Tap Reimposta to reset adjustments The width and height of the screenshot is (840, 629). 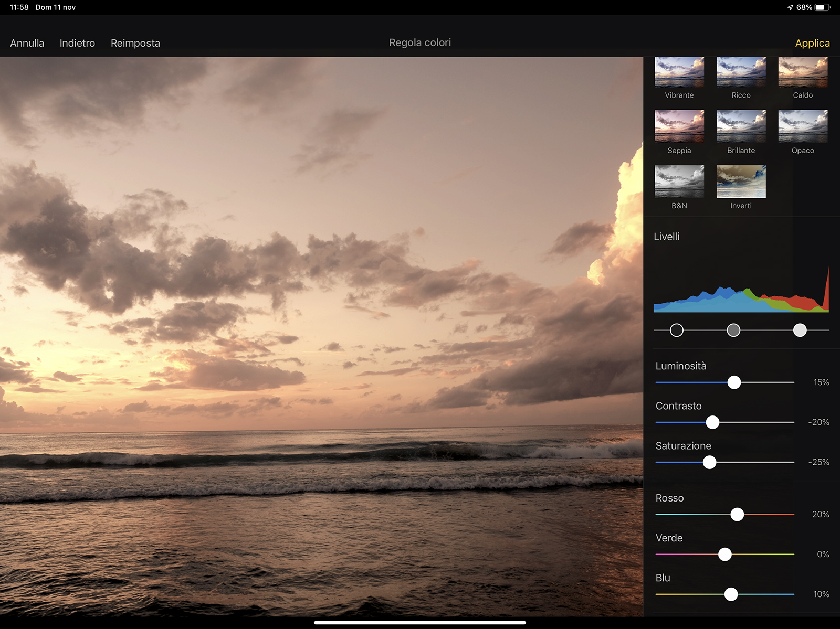(x=135, y=43)
